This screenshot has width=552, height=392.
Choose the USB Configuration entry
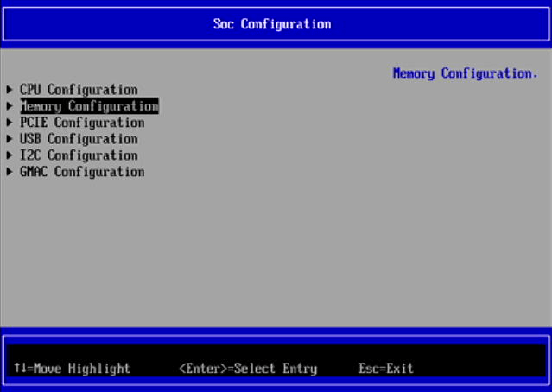pos(79,139)
